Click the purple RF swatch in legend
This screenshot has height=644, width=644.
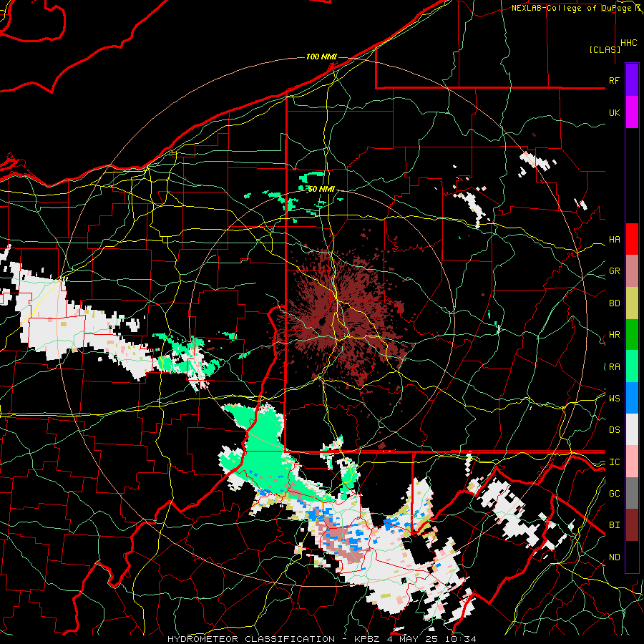(x=632, y=80)
